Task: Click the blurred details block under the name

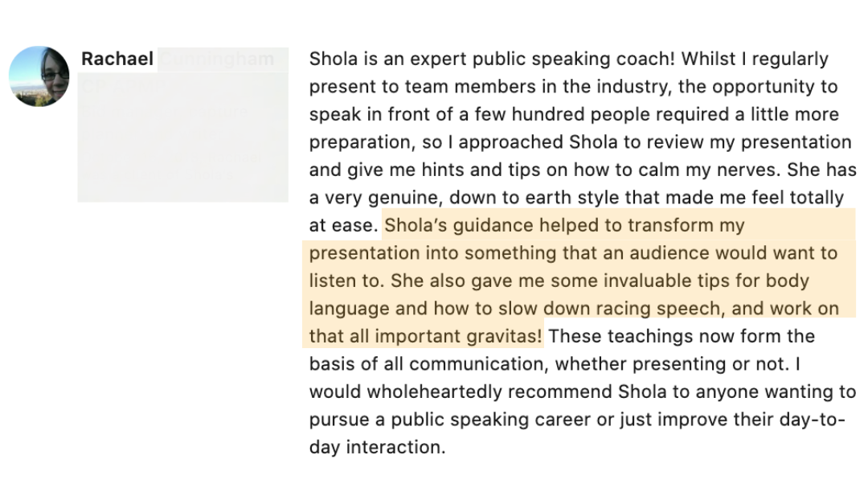Action: [182, 137]
